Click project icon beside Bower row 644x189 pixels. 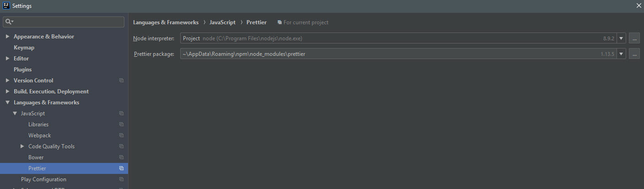pos(121,157)
